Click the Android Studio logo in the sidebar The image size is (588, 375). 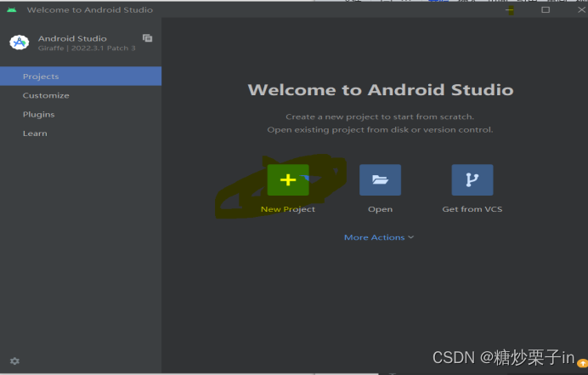click(x=20, y=43)
